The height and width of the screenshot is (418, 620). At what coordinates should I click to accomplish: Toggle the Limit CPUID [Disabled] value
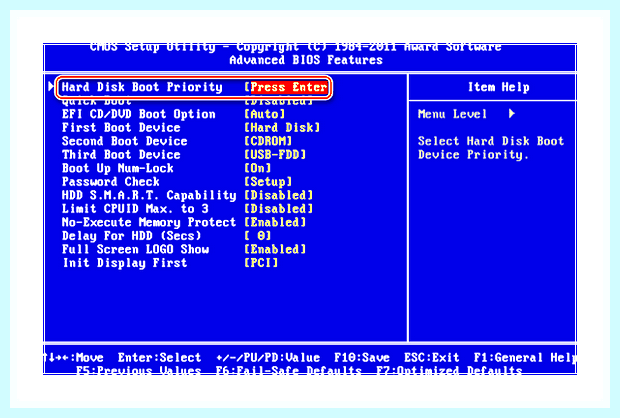278,209
